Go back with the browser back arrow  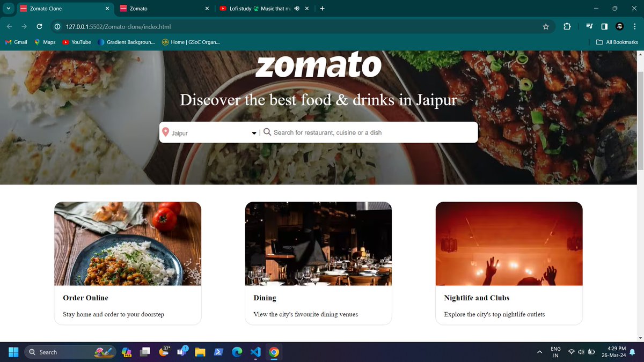point(9,26)
